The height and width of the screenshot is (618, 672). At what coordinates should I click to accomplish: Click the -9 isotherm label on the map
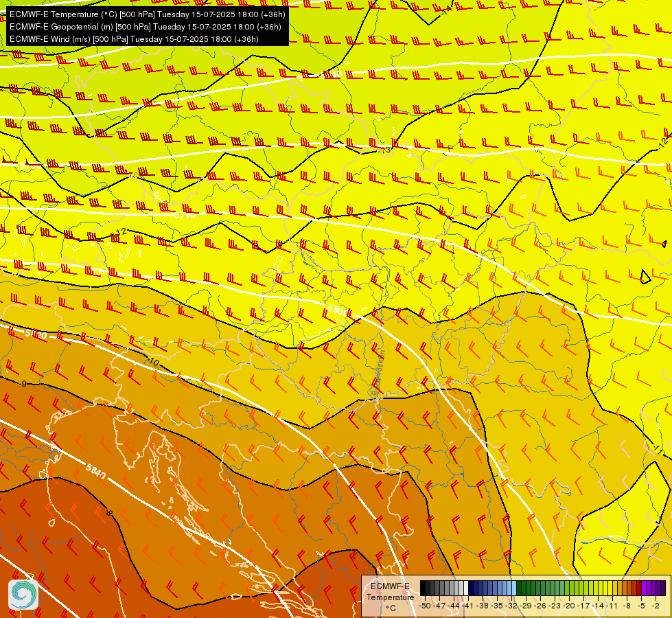tap(23, 383)
